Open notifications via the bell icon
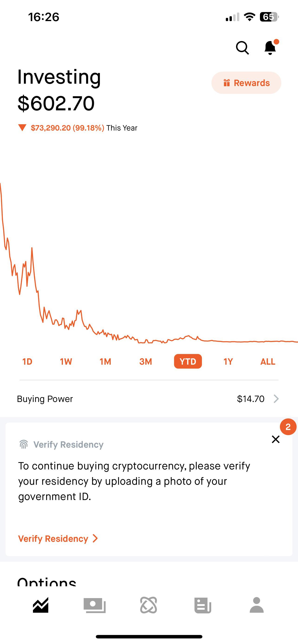 (270, 48)
